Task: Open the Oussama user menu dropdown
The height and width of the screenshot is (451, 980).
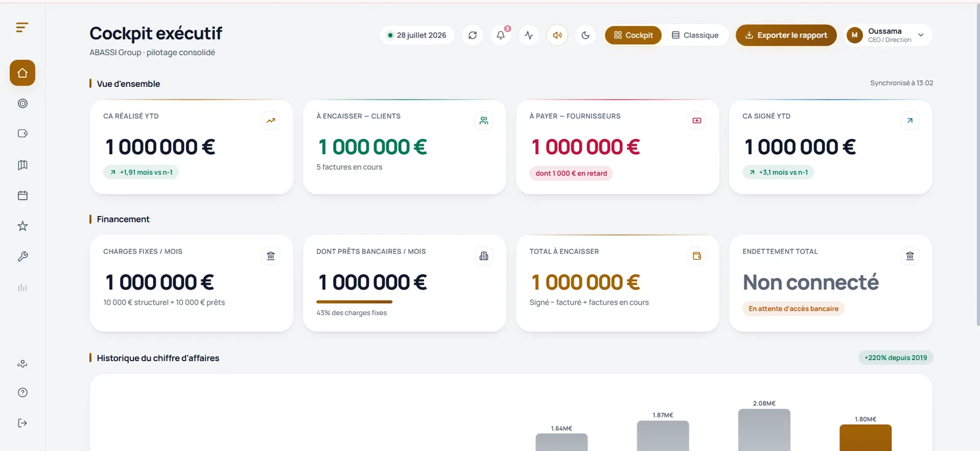Action: pos(889,35)
